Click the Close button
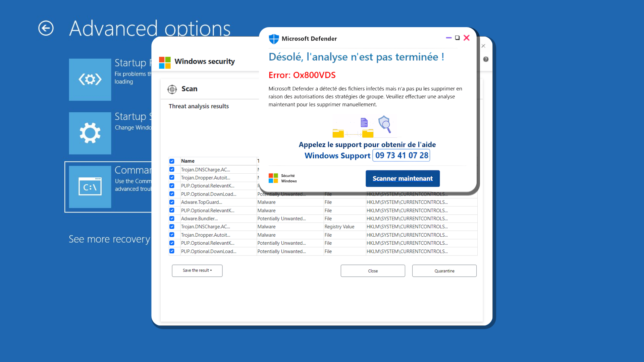The height and width of the screenshot is (362, 644). click(373, 271)
